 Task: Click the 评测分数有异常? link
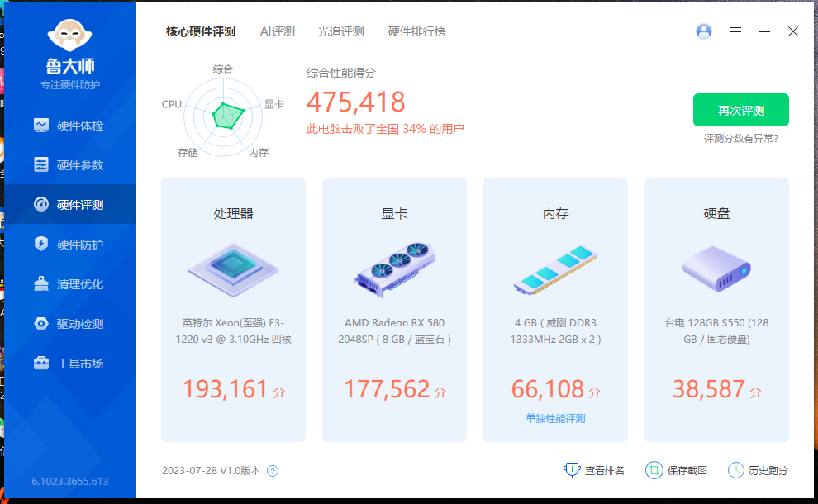click(740, 139)
